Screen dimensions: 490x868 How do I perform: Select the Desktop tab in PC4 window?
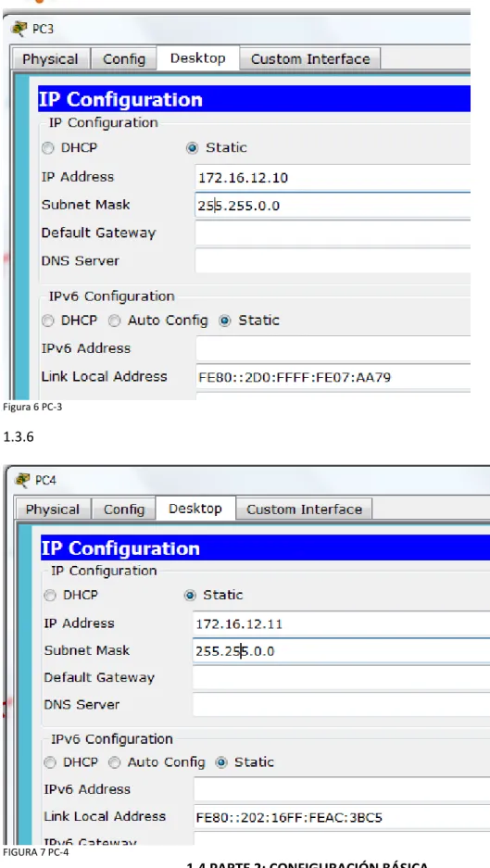click(x=195, y=509)
